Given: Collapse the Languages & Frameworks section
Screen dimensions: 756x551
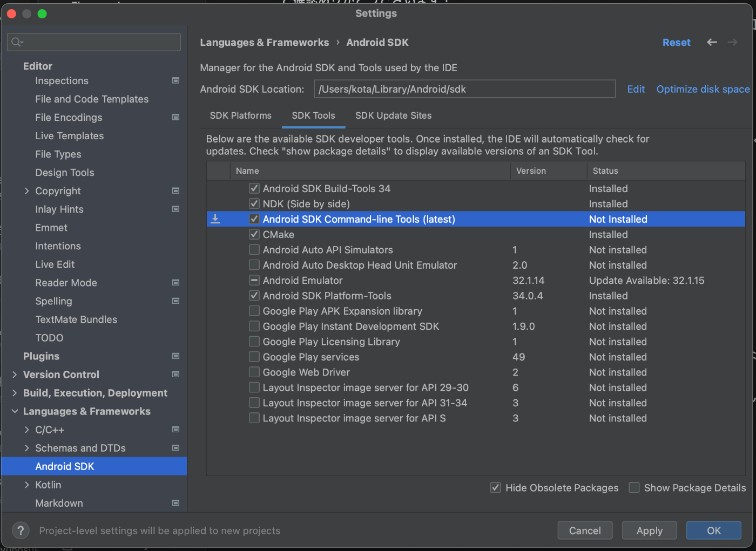Looking at the screenshot, I should (15, 411).
